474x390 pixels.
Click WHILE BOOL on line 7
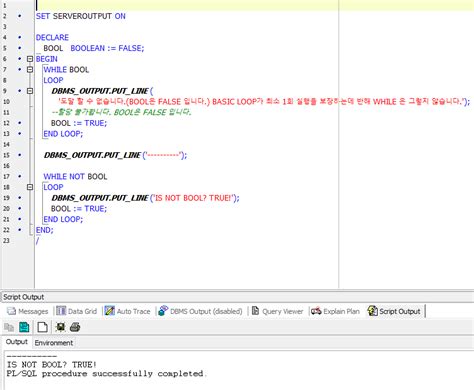[66, 70]
